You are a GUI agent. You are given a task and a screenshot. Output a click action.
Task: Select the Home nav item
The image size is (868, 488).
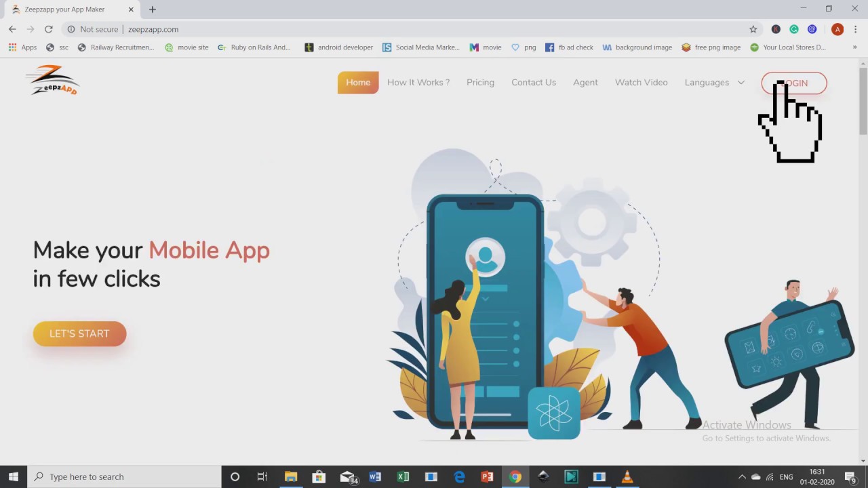[358, 83]
